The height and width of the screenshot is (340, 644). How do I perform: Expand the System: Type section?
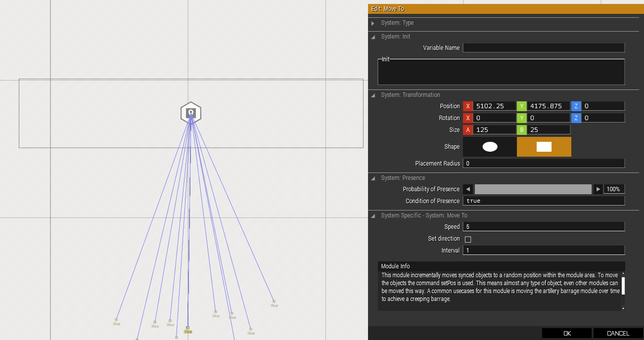372,23
